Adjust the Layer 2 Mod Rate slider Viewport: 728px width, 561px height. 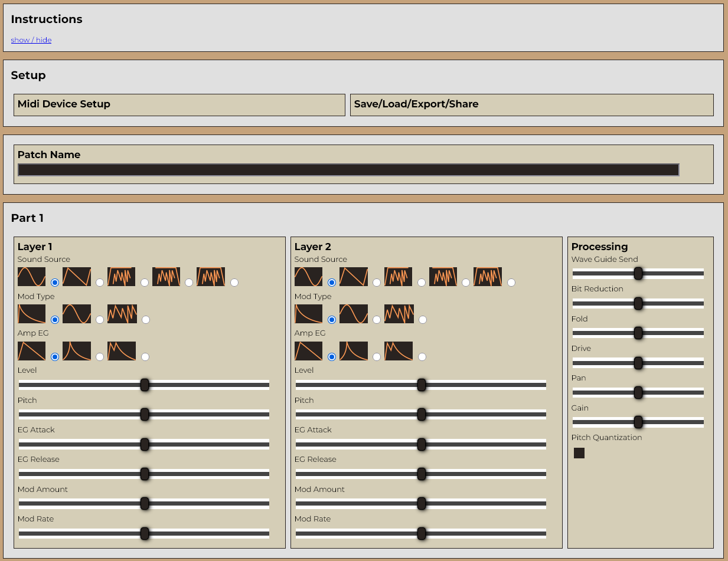click(x=421, y=533)
